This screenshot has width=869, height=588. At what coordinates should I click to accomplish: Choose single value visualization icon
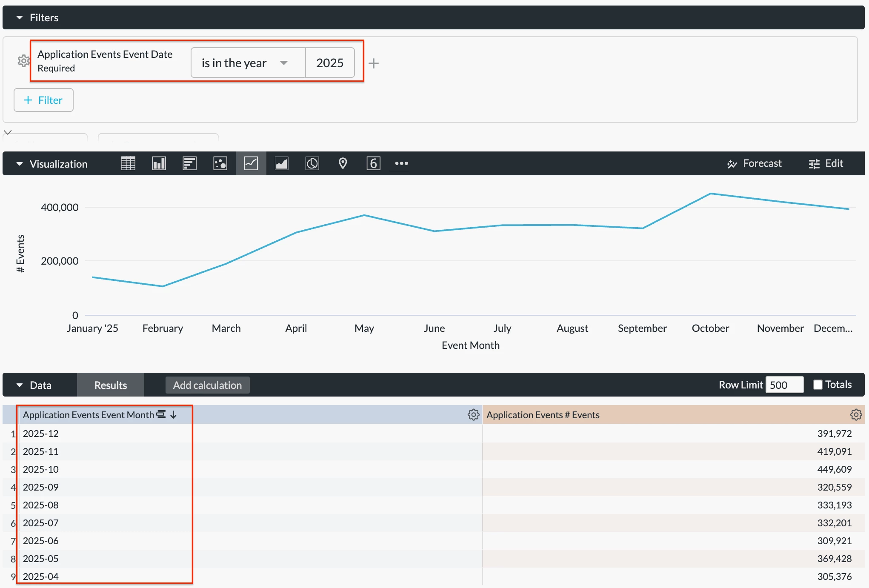(x=373, y=163)
